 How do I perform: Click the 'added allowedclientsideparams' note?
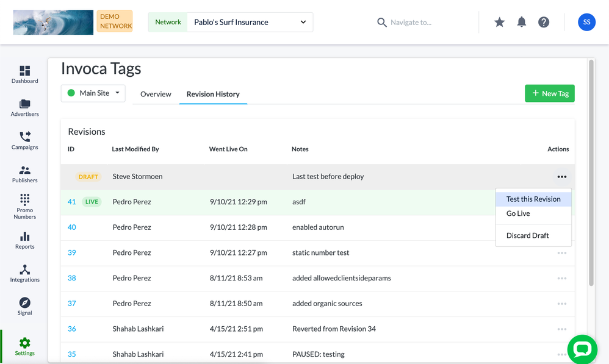(342, 278)
